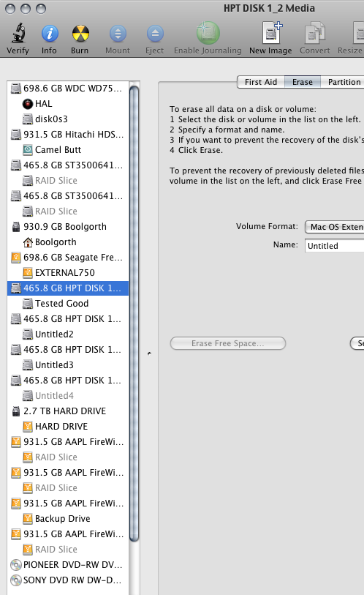
Task: Select the orange HARD DRIVE volume
Action: coord(68,426)
